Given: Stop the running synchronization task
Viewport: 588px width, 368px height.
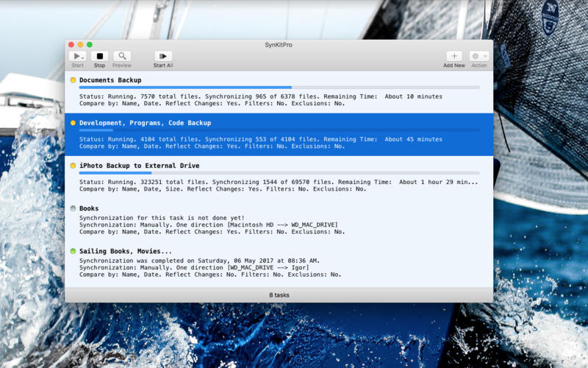Looking at the screenshot, I should point(99,56).
